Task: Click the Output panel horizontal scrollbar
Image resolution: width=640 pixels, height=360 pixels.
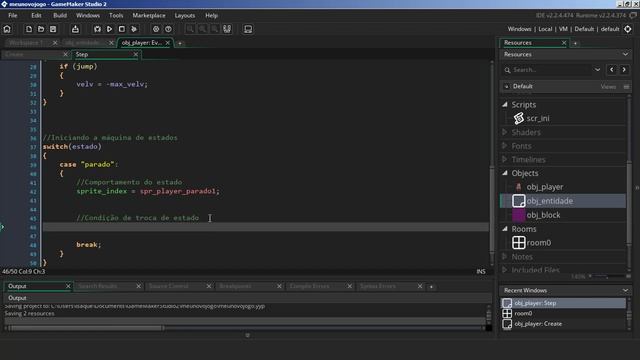Action: 86,328
